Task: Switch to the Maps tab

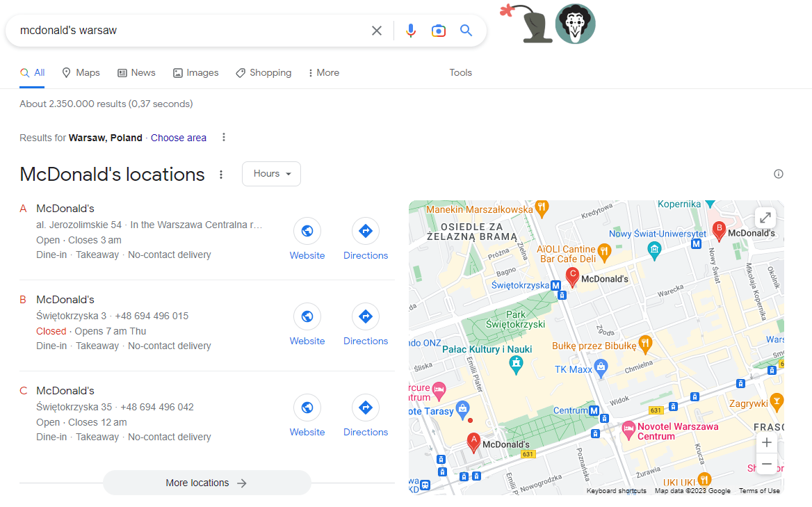Action: [x=81, y=72]
